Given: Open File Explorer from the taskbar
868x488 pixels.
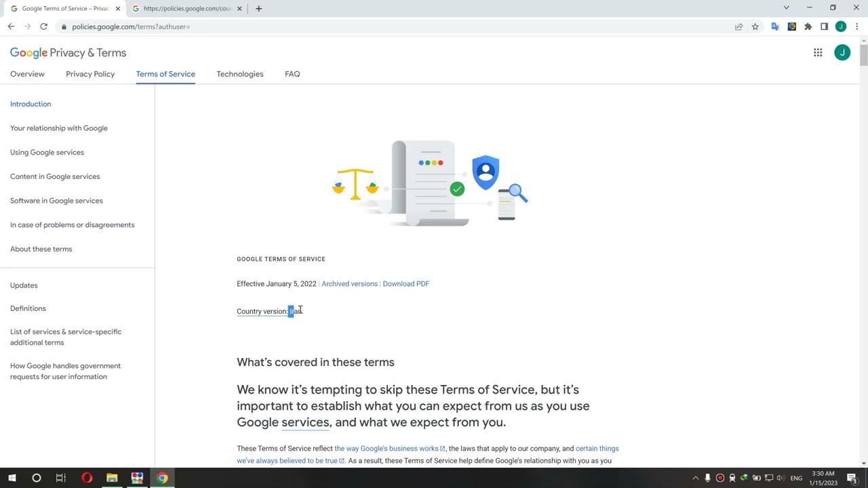Looking at the screenshot, I should (x=112, y=478).
